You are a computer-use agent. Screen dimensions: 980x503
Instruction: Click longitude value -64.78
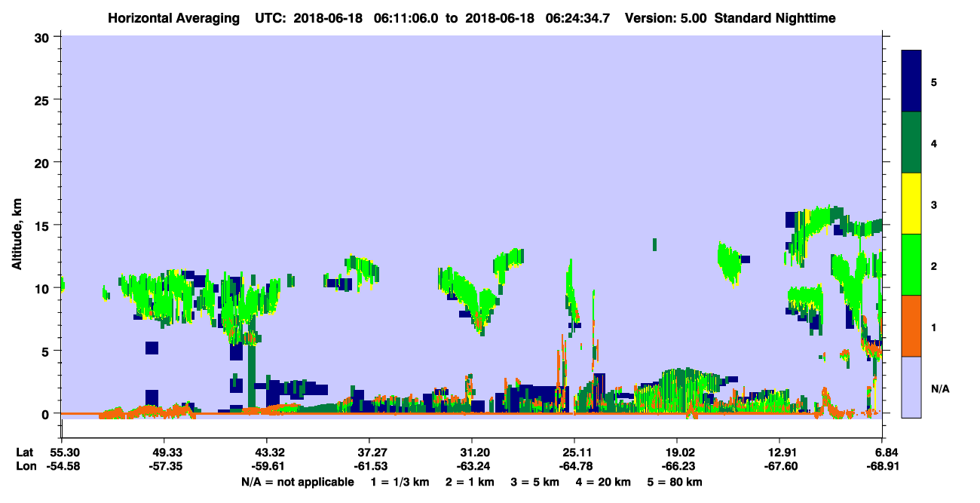pos(574,467)
